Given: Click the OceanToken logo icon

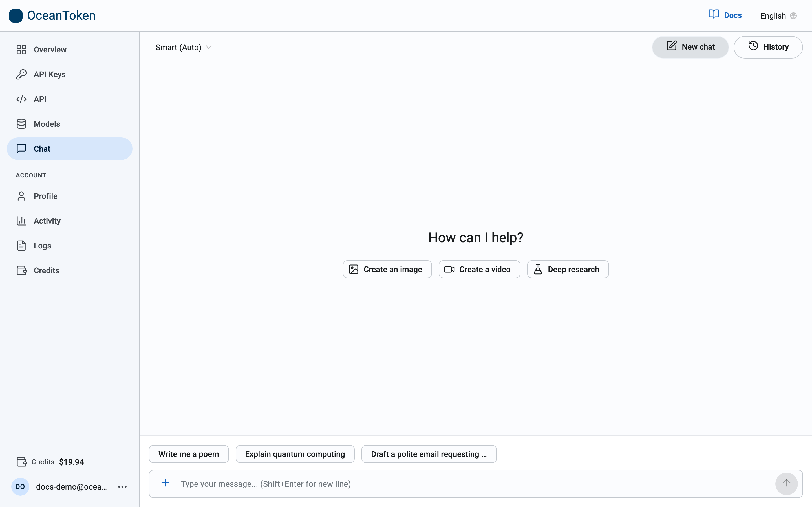Looking at the screenshot, I should pos(16,15).
